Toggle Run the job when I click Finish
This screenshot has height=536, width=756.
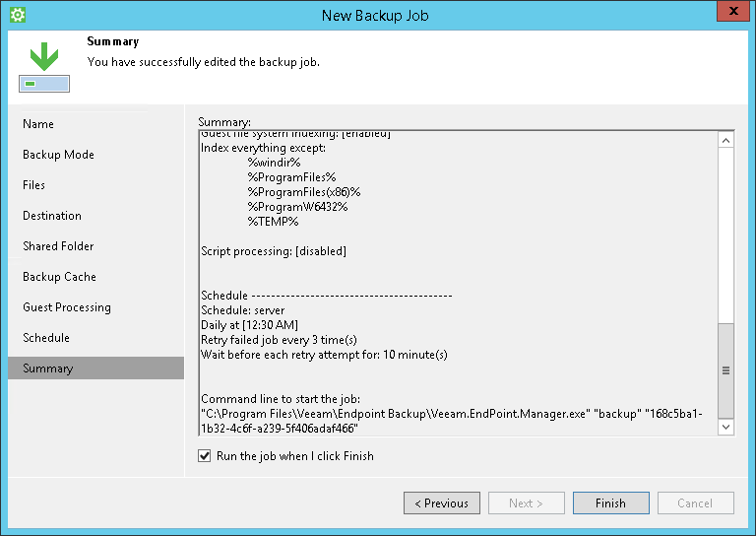[x=205, y=456]
